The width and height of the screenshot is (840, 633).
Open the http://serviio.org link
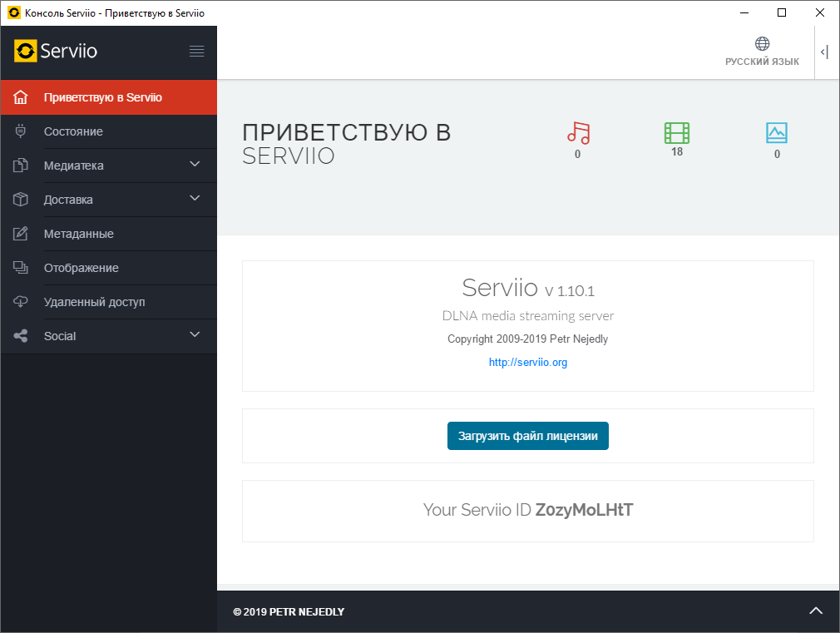[x=527, y=363]
